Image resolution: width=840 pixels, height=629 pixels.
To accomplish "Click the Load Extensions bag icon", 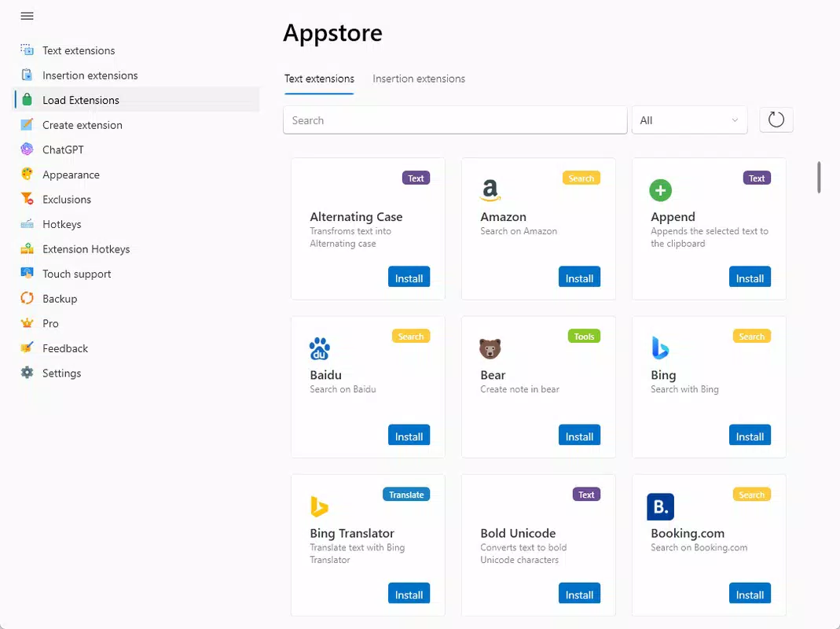I will click(x=27, y=100).
